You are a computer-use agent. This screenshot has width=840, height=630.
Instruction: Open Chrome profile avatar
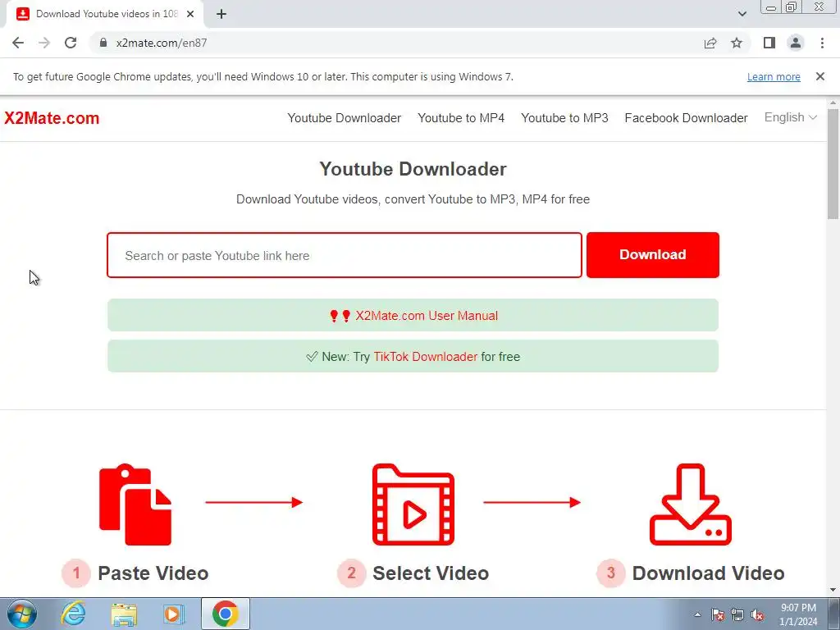[x=796, y=43]
